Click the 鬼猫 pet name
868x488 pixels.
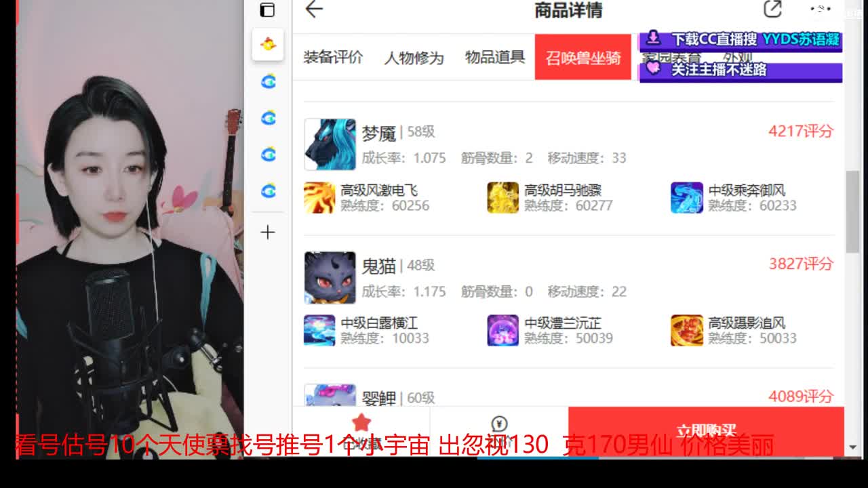click(x=378, y=266)
